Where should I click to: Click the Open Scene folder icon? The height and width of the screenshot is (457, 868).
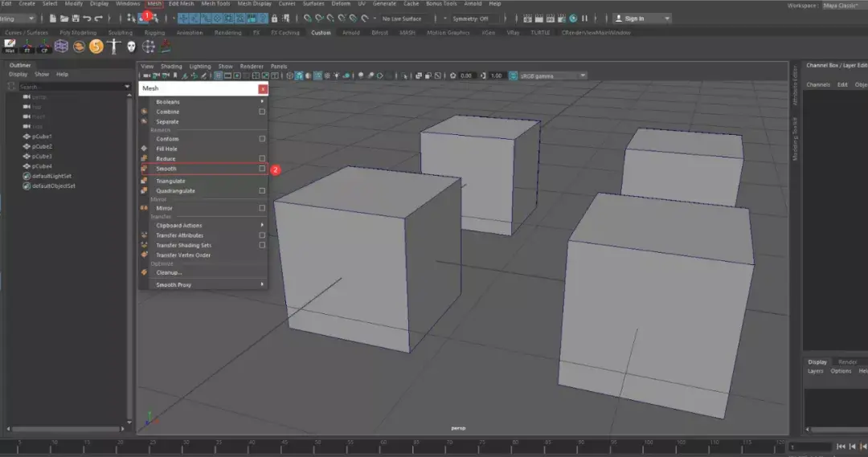click(64, 18)
